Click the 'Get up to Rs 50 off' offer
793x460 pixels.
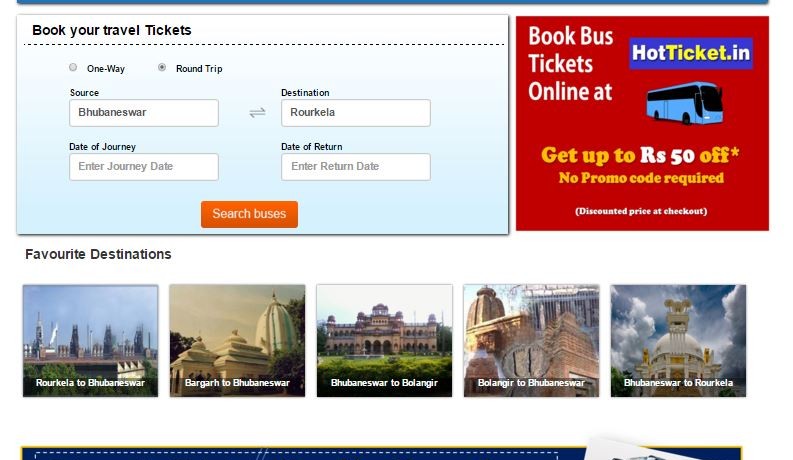tap(640, 155)
